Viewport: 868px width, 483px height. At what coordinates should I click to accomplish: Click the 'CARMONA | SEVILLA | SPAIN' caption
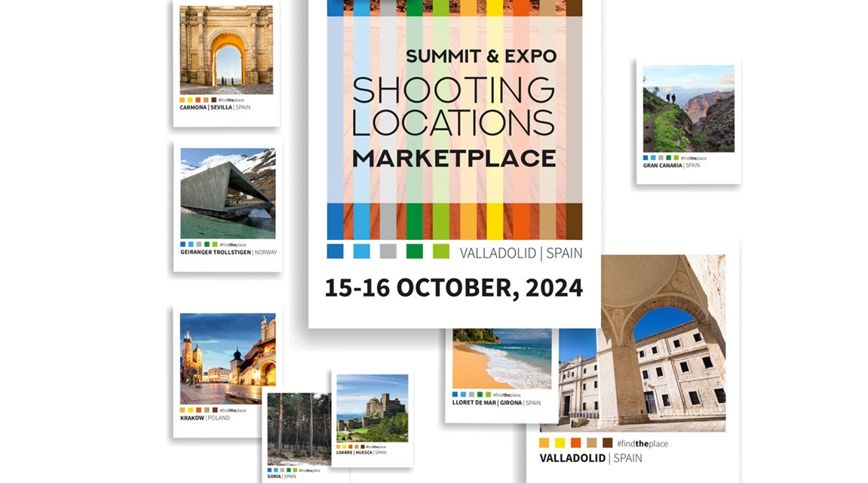click(215, 107)
